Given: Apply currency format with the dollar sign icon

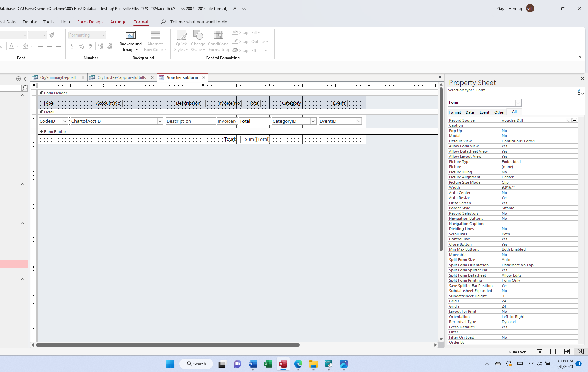Looking at the screenshot, I should (72, 46).
